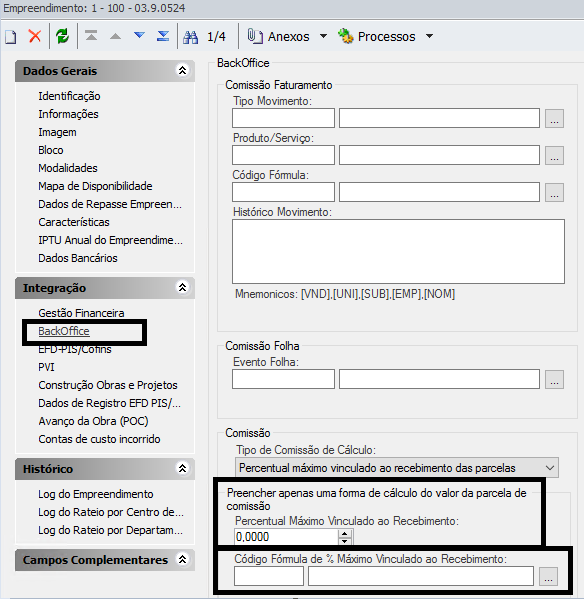
Task: Click Código Fórmula de % Máximo code field
Action: coord(269,576)
